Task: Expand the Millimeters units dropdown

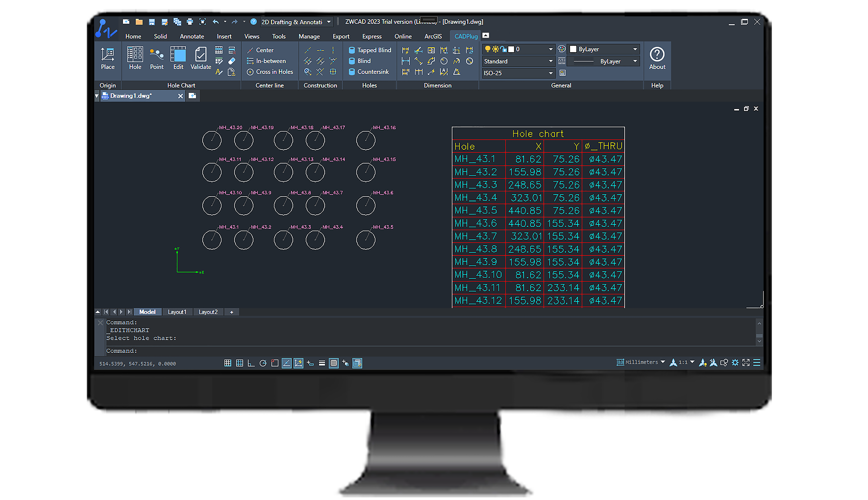Action: [663, 362]
